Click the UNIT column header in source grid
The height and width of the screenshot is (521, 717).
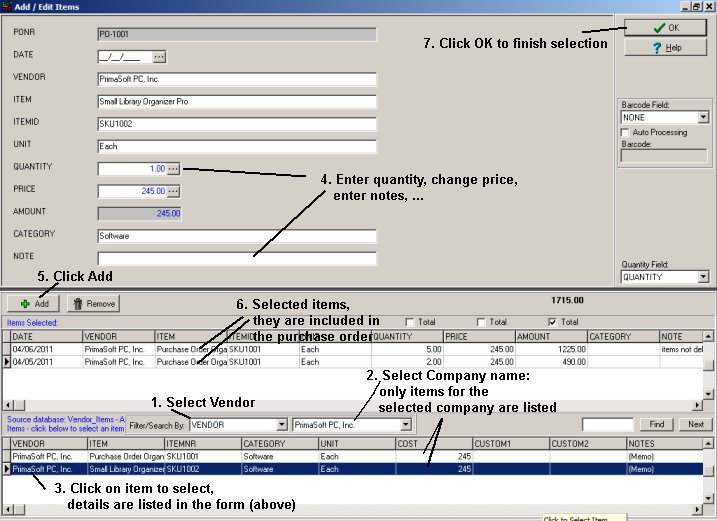tap(357, 444)
